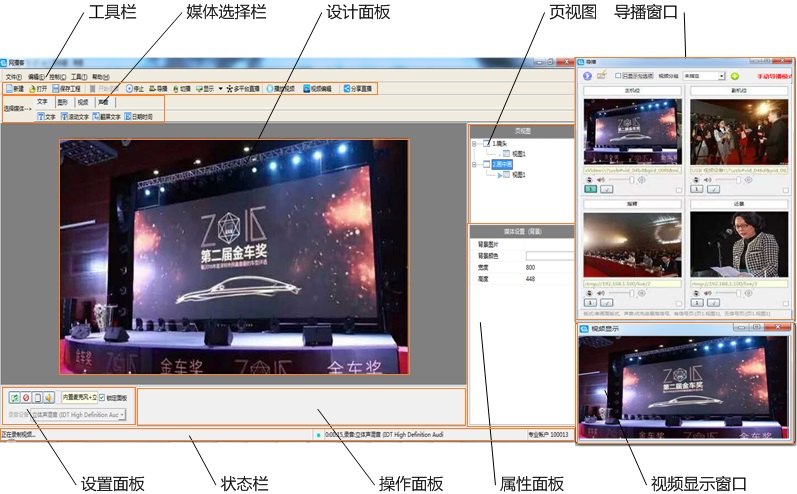Click the checkmark button under 主机位 feed

[x=606, y=189]
